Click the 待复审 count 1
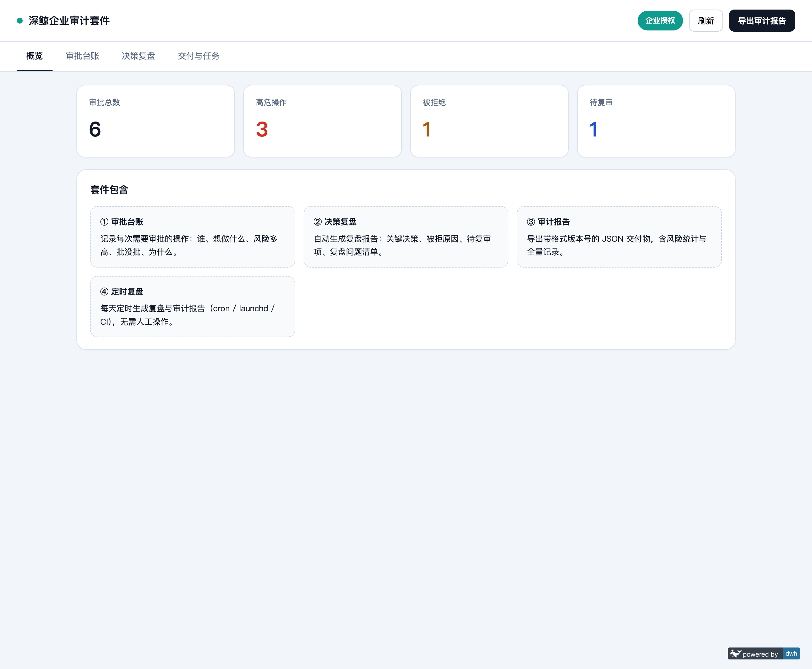 [x=593, y=129]
